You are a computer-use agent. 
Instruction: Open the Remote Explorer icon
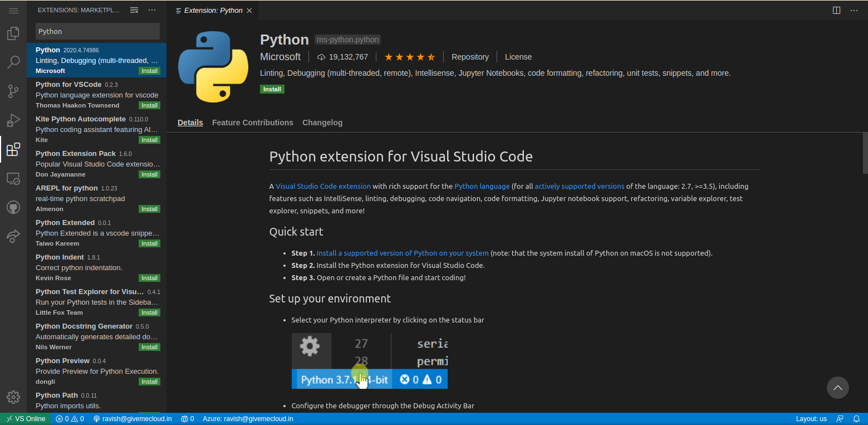point(13,179)
